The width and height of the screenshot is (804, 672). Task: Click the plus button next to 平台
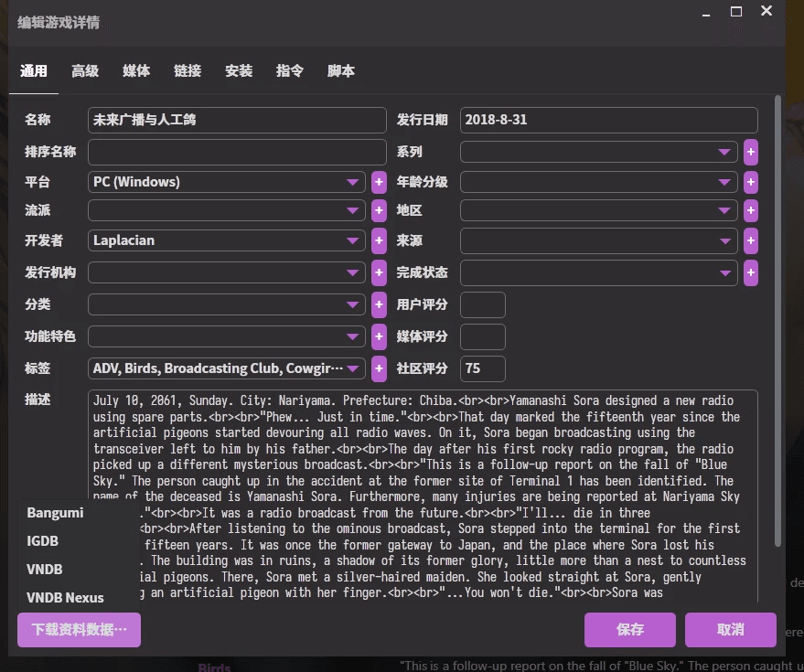click(x=379, y=182)
